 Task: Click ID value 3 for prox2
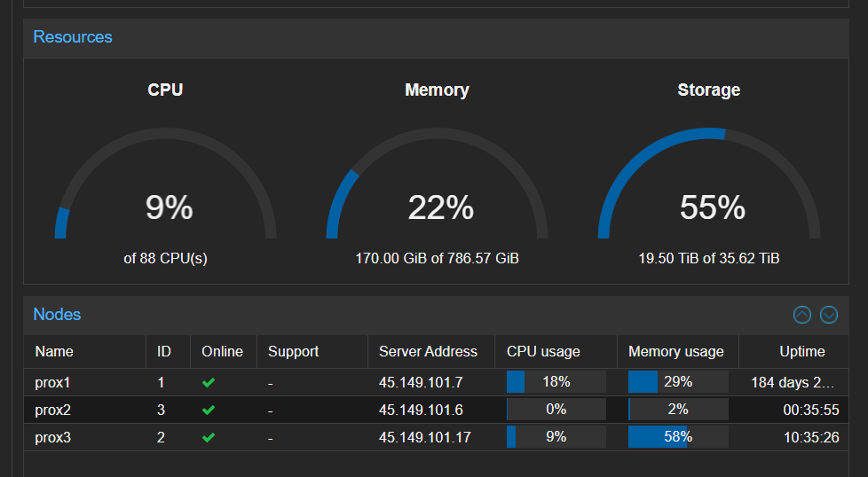162,411
